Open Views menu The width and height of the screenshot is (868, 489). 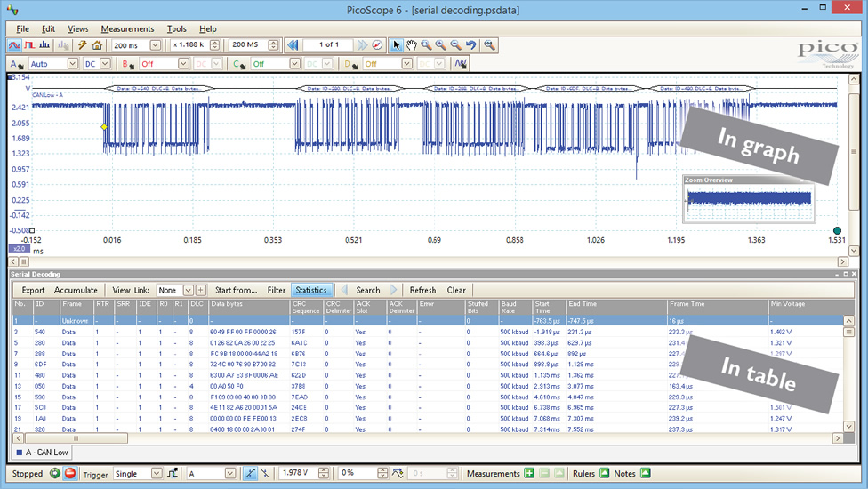(x=78, y=28)
